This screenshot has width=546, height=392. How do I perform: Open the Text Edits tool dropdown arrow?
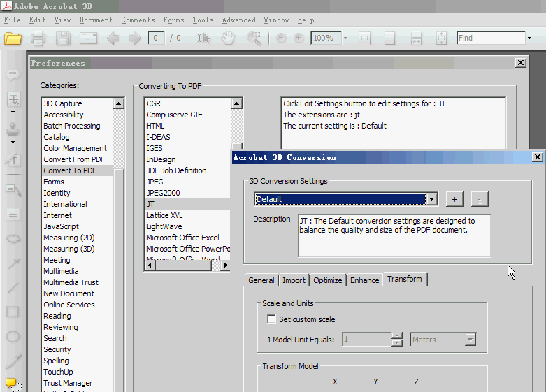(x=13, y=112)
